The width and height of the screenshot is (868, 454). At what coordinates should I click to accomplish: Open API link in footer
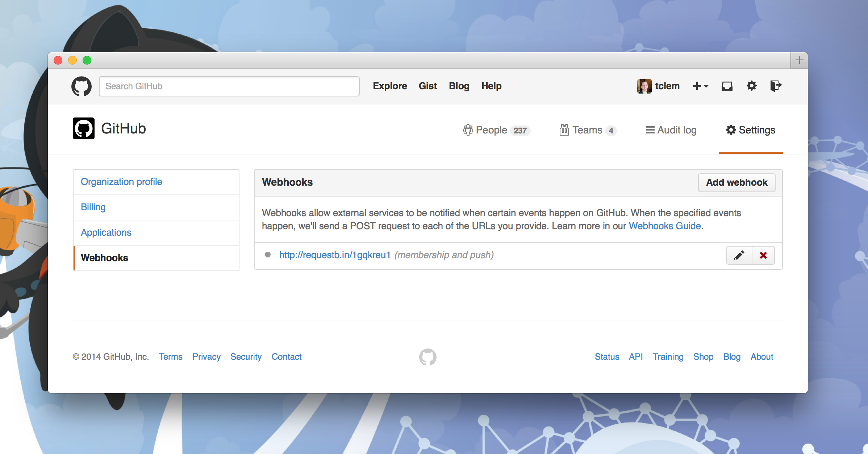point(636,357)
